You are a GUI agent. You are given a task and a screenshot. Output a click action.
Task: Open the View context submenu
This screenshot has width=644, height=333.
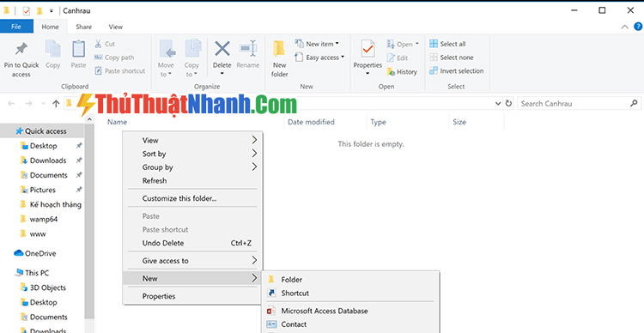coord(192,140)
